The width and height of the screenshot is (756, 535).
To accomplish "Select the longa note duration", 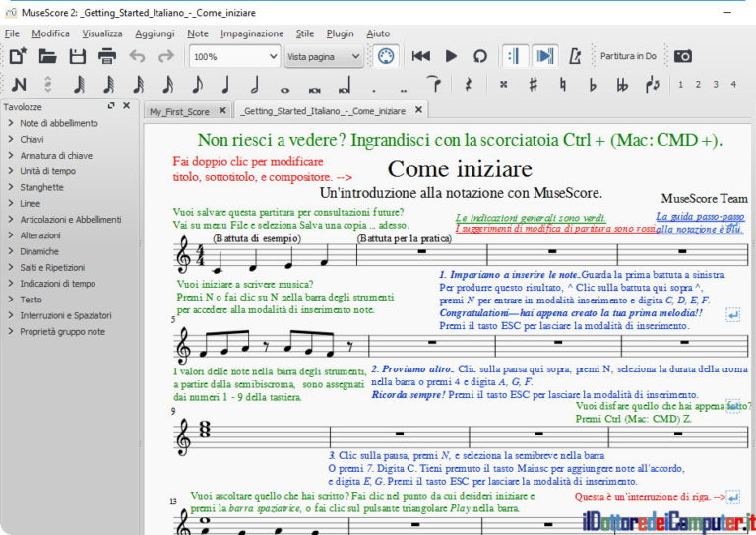I will 345,86.
